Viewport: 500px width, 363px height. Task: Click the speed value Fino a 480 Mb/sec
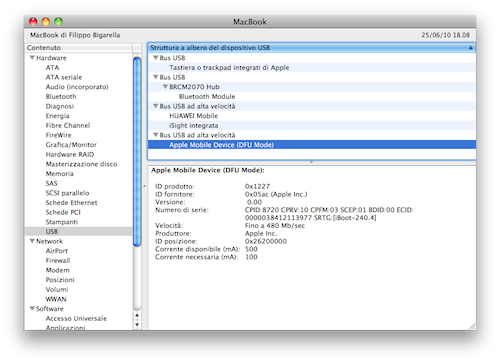275,225
